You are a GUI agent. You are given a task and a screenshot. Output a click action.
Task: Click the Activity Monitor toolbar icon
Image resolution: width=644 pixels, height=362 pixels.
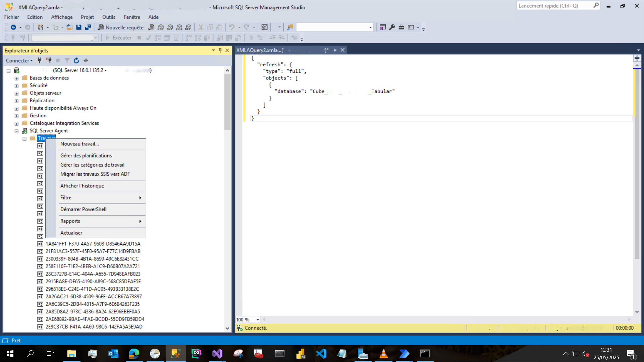(265, 27)
